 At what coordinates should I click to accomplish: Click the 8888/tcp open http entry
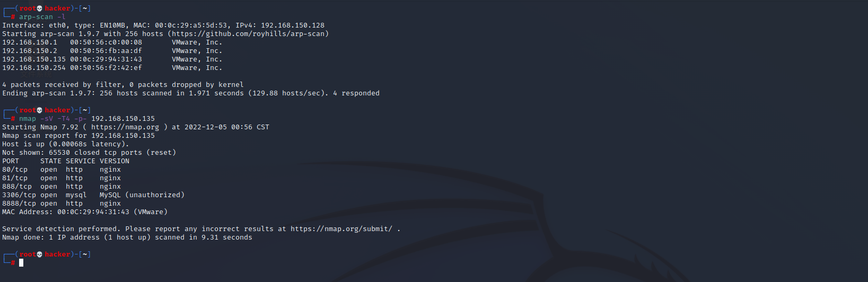click(x=62, y=204)
